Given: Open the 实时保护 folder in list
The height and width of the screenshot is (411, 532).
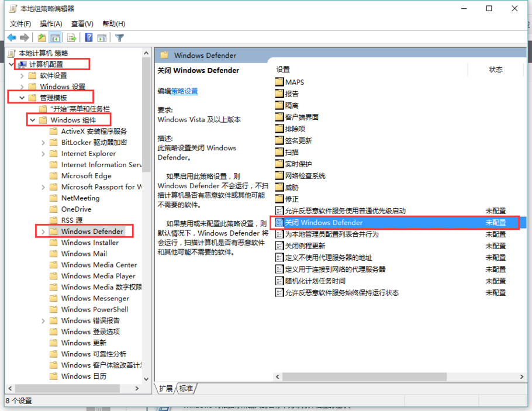Looking at the screenshot, I should coord(298,164).
